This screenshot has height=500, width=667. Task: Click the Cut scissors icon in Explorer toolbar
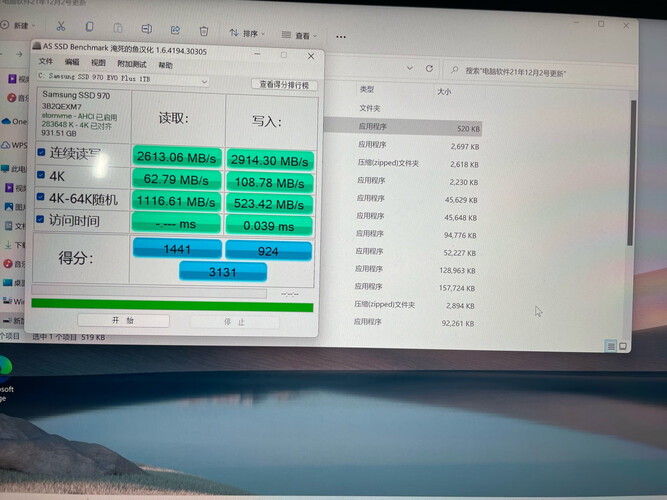click(61, 26)
